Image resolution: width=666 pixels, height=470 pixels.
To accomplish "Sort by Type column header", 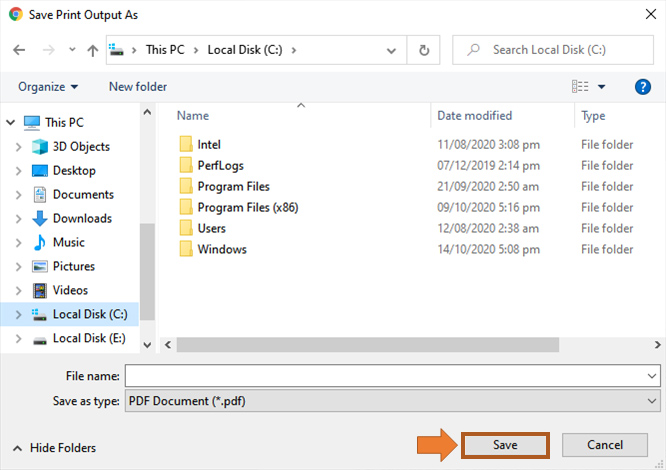I will pos(593,115).
